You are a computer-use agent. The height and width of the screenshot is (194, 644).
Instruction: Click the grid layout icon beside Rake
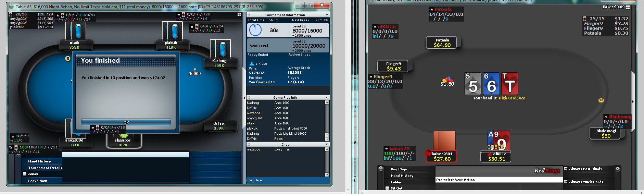628,7
